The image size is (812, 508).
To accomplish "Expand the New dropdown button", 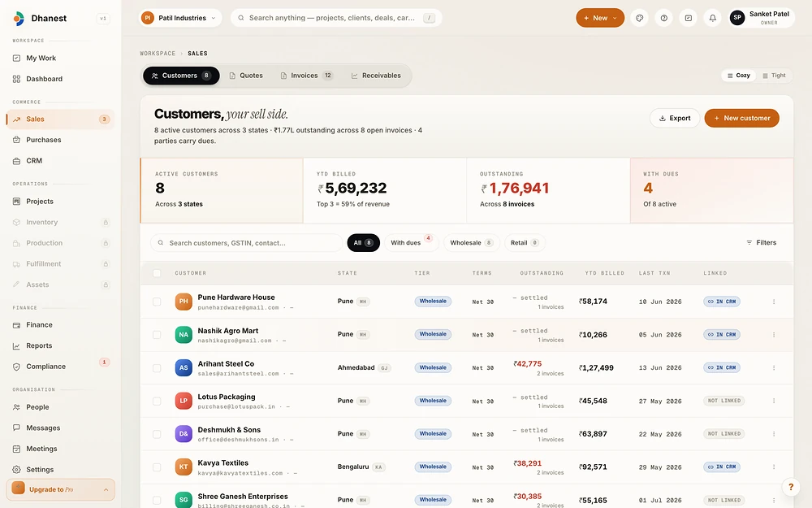I will click(x=600, y=18).
